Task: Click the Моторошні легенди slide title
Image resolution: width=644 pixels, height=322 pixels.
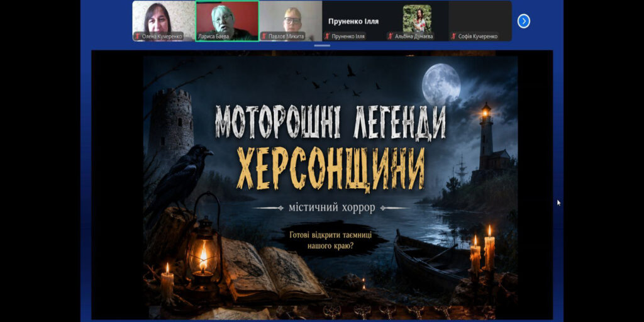Action: point(331,122)
